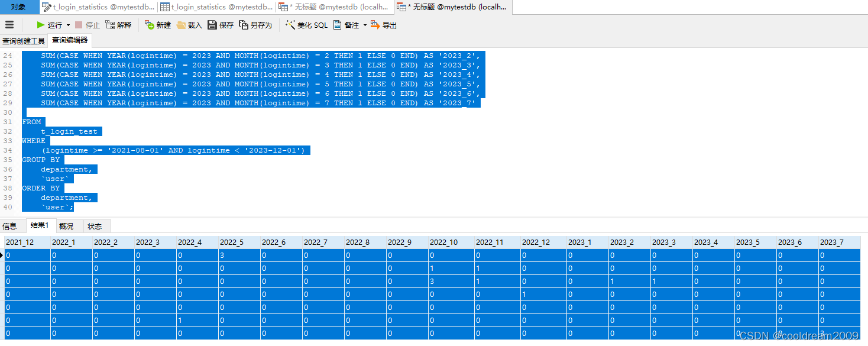Click the logintime date condition on line 34
The width and height of the screenshot is (868, 346).
(x=173, y=150)
